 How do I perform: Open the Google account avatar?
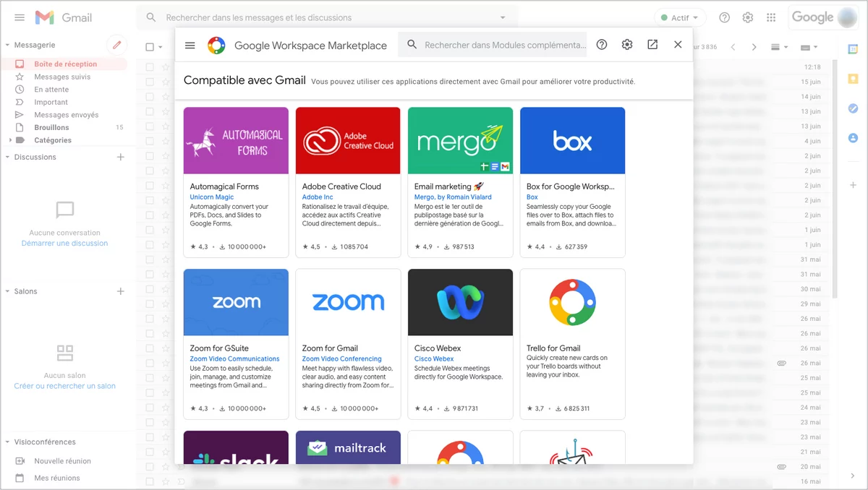[x=847, y=17]
